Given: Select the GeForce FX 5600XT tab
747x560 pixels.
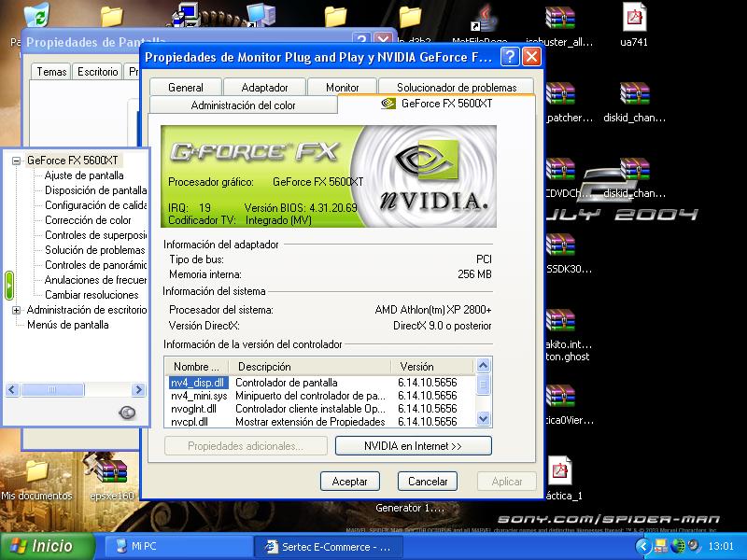Looking at the screenshot, I should click(436, 104).
